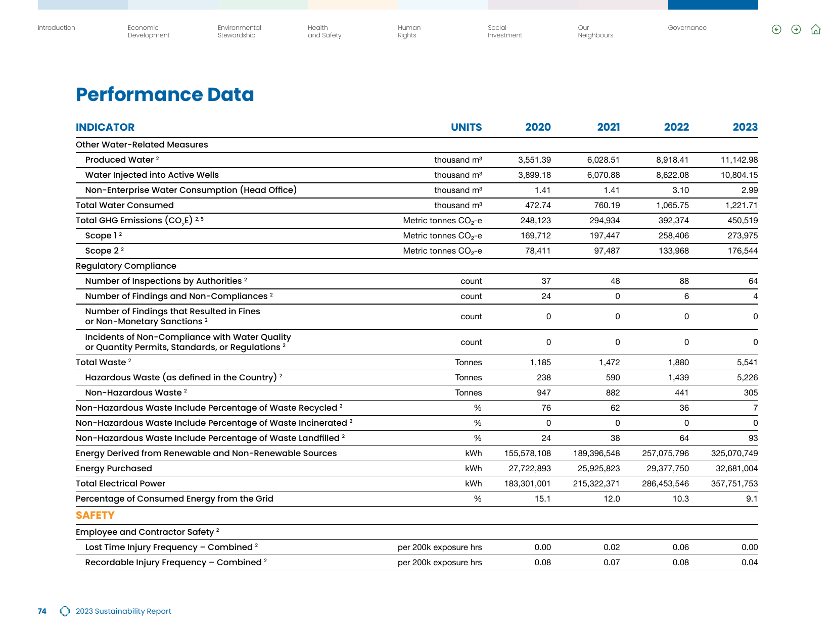Click the INDICATOR column header
This screenshot has height=644, width=834.
pyautogui.click(x=105, y=127)
